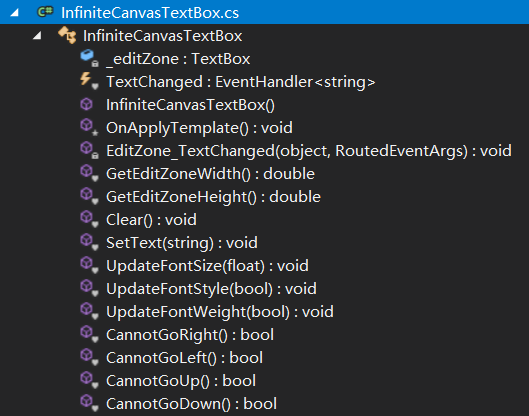Select the InfiniteCanvasTextBox class entry
The image size is (529, 416).
pos(163,36)
